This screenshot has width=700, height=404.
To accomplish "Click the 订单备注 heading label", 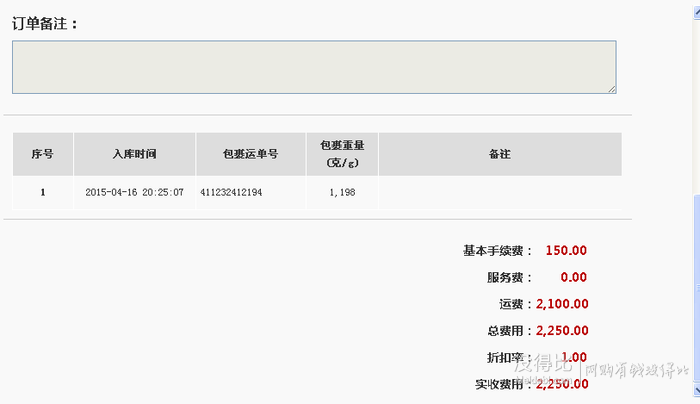I will point(45,24).
